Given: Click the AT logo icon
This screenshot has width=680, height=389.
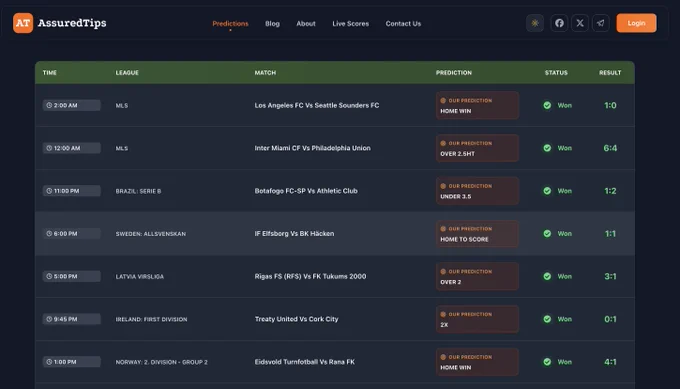Looking at the screenshot, I should [x=23, y=23].
